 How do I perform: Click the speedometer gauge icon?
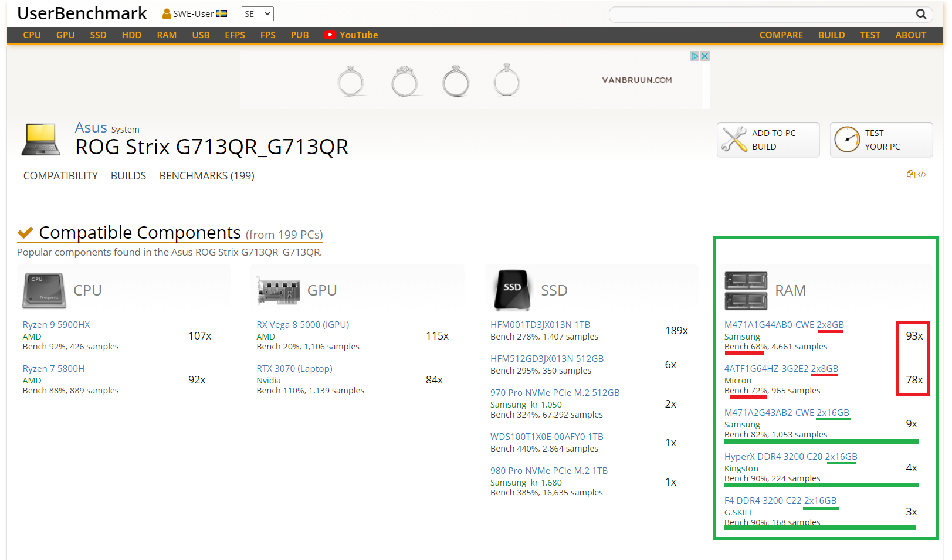pos(847,140)
